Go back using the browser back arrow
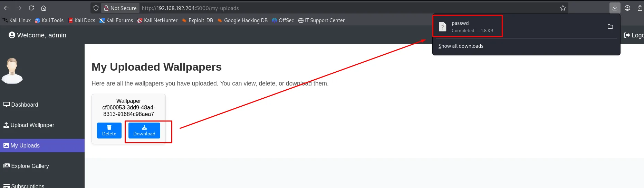 coord(7,8)
